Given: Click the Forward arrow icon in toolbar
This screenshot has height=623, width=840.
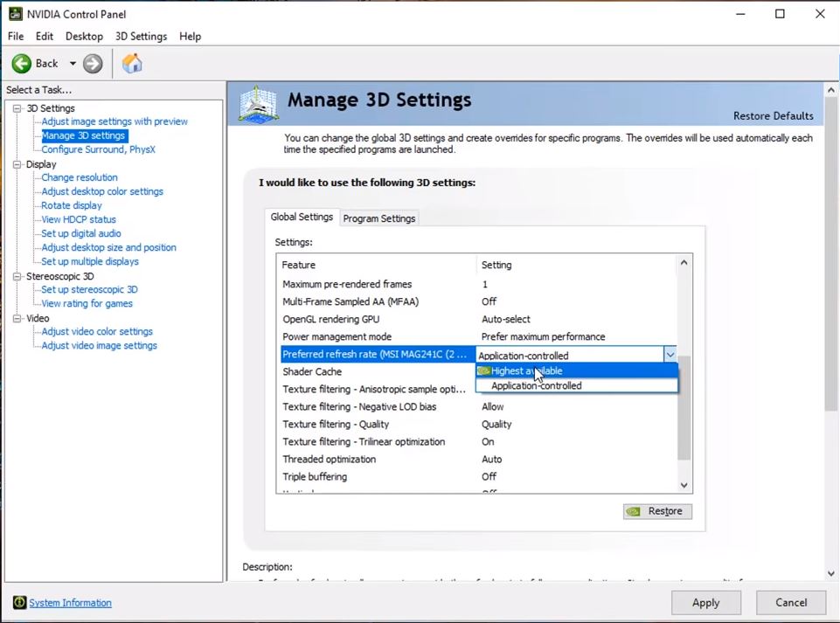Looking at the screenshot, I should (93, 64).
